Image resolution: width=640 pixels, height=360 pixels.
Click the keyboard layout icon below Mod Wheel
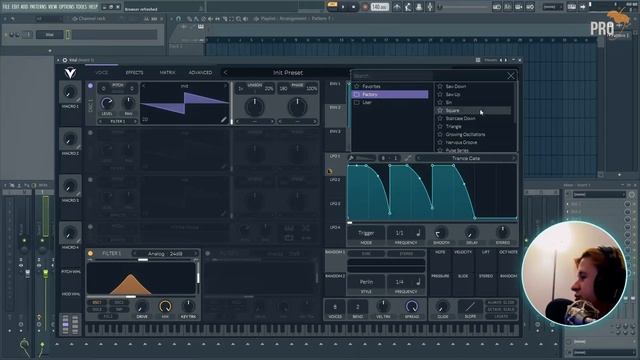coord(70,324)
